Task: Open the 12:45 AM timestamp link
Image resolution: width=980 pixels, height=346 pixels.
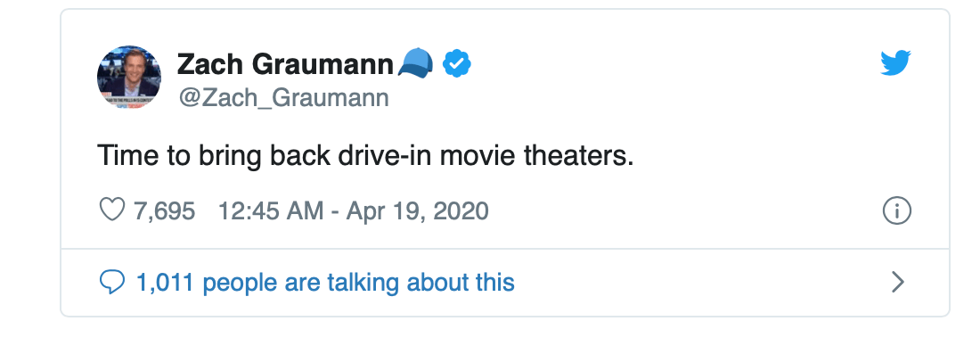Action: [271, 211]
